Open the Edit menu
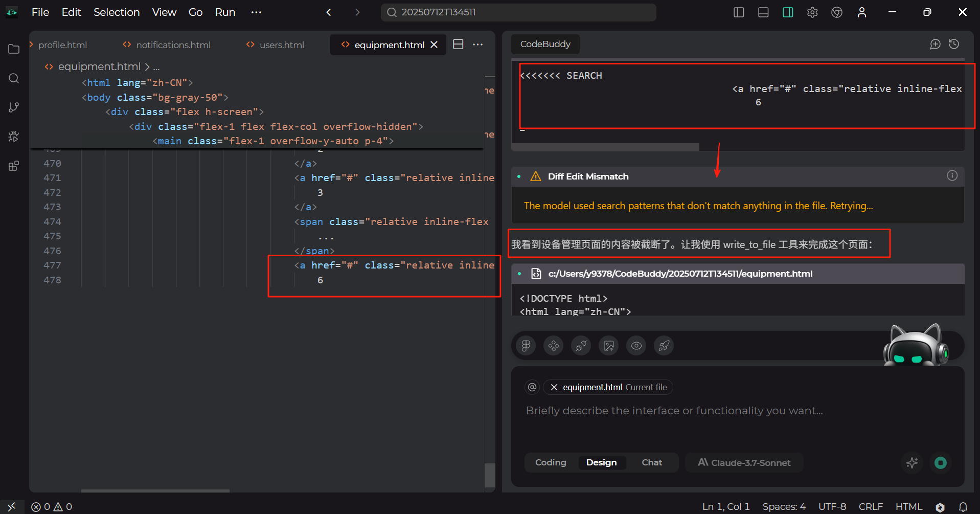The height and width of the screenshot is (514, 980). 72,12
